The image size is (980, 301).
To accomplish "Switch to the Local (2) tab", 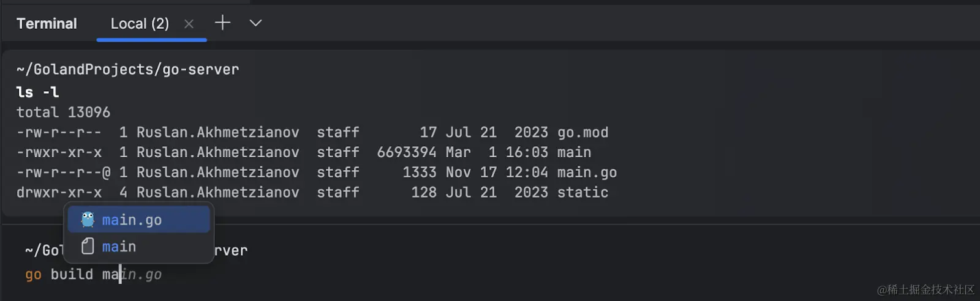I will (140, 24).
